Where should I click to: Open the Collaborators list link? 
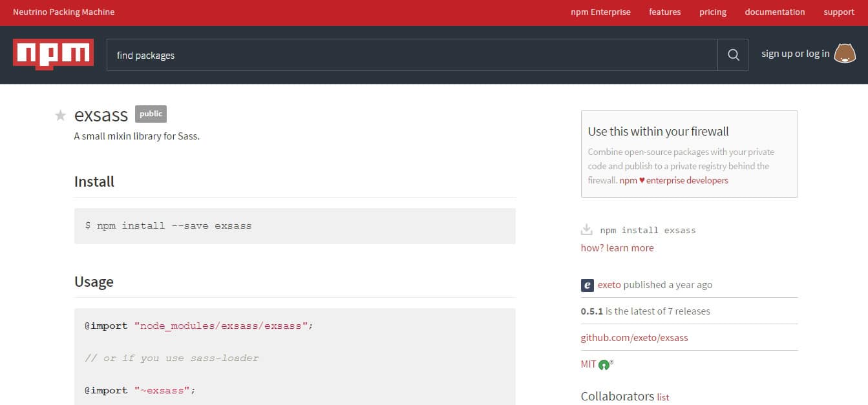[663, 398]
